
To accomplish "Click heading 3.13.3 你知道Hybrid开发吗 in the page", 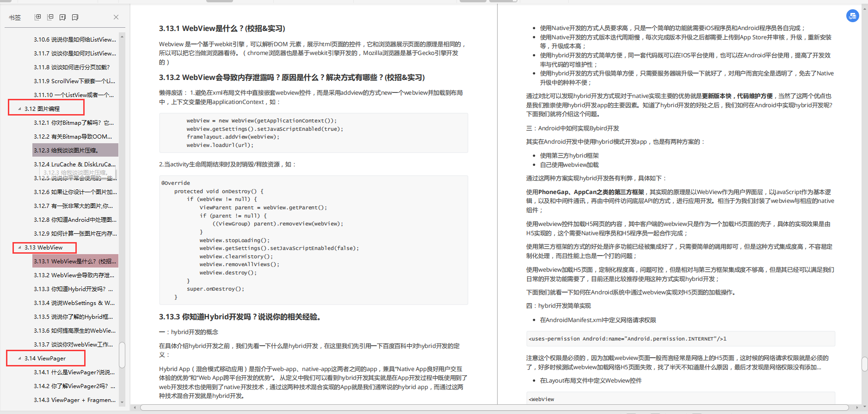I will (240, 317).
